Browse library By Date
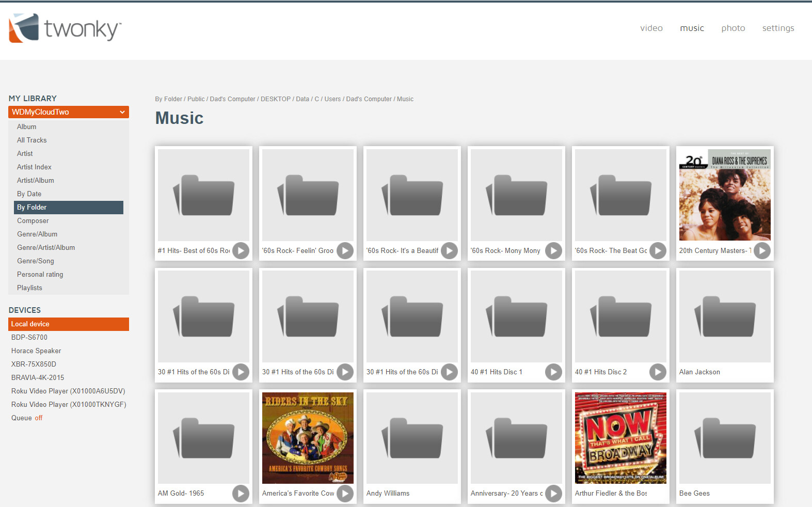812x507 pixels. point(29,194)
